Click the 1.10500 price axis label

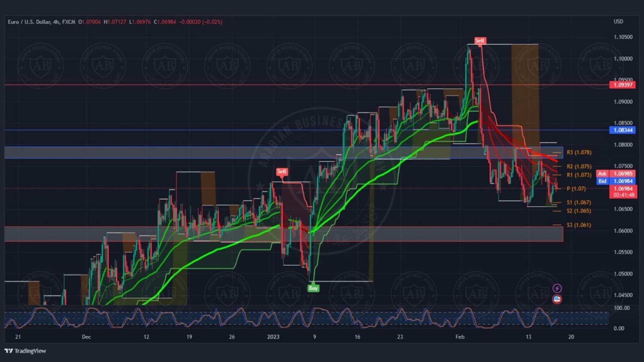tap(623, 37)
